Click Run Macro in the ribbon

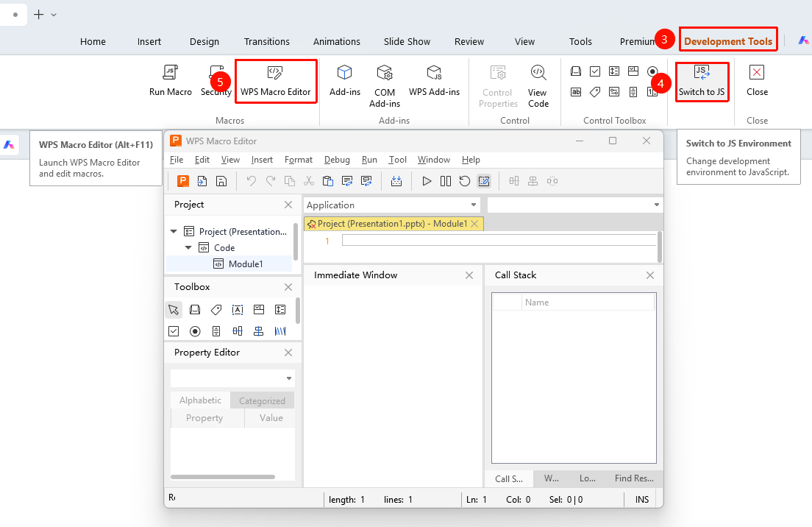tap(171, 80)
